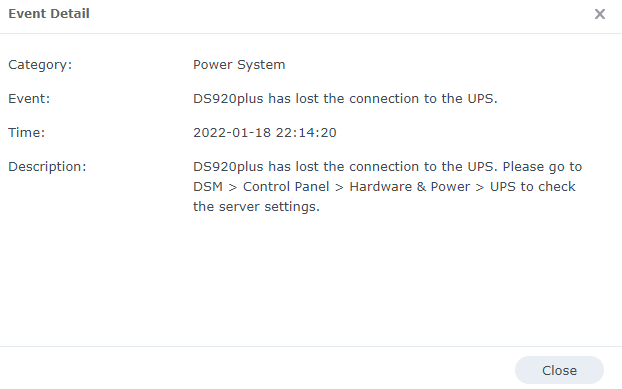Click Control Panel in the description path
Viewport: 622px width, 389px height.
[x=286, y=186]
